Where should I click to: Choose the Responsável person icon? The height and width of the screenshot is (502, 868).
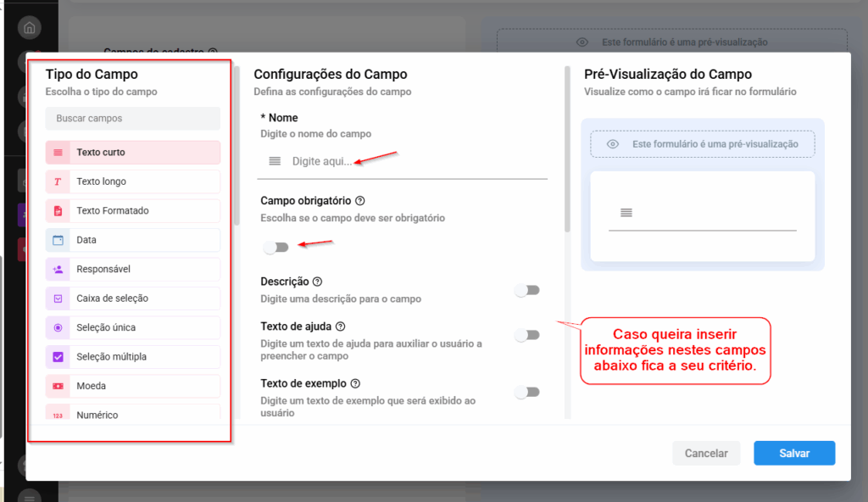(58, 269)
